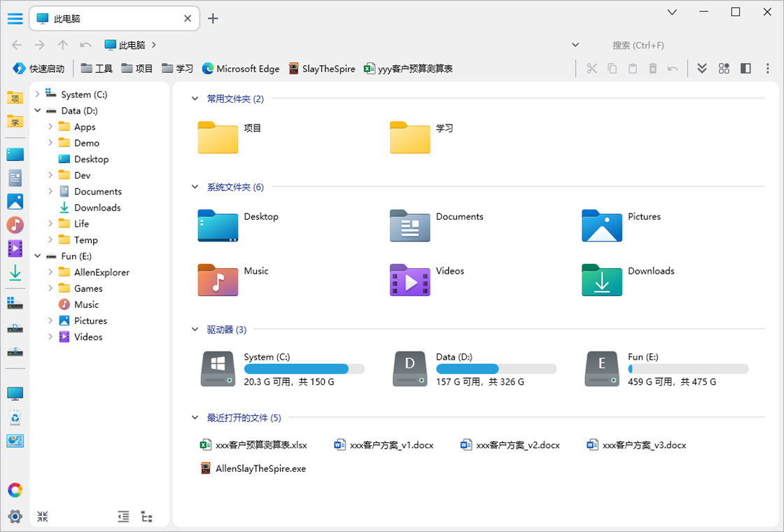Collapse the 驱动器 section
This screenshot has width=784, height=532.
tap(195, 330)
